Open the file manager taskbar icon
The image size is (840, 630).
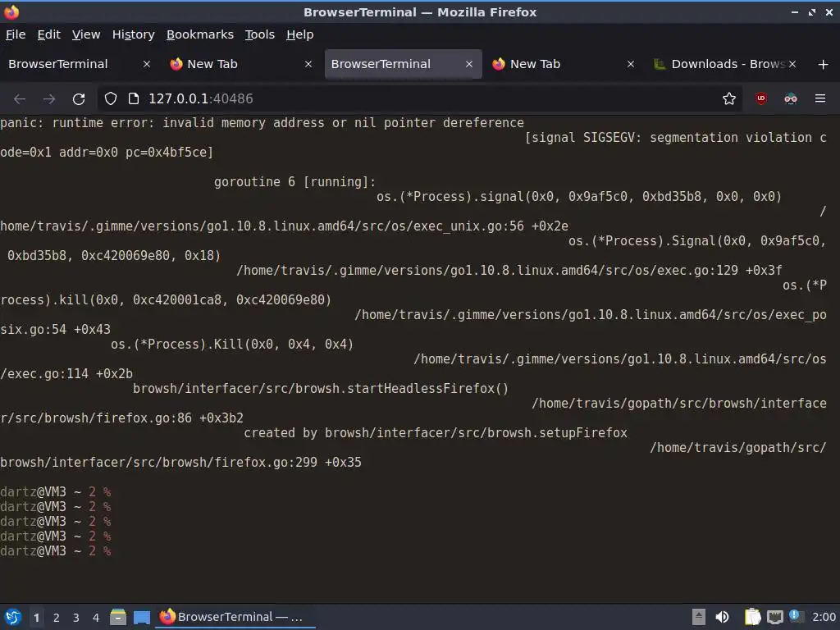pyautogui.click(x=118, y=617)
